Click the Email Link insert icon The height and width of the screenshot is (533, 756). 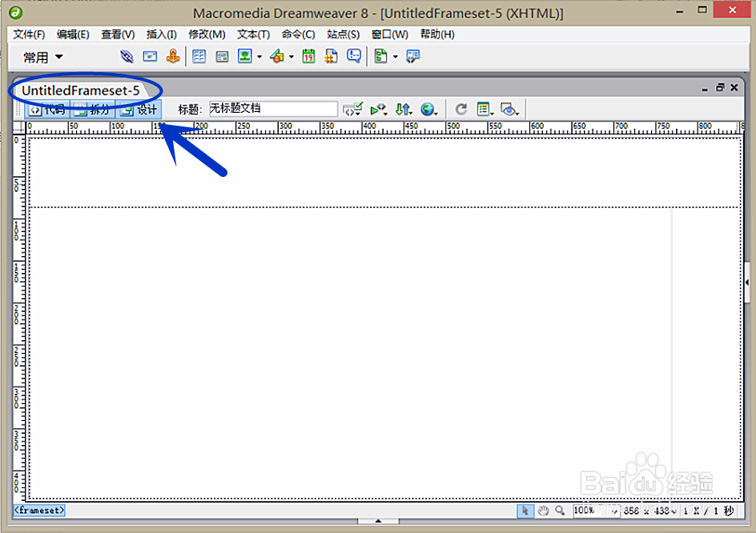pyautogui.click(x=150, y=56)
